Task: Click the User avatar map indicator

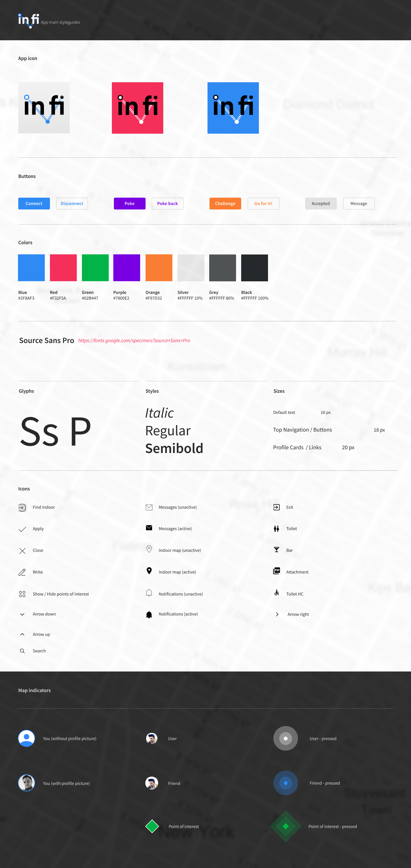Action: click(x=152, y=738)
